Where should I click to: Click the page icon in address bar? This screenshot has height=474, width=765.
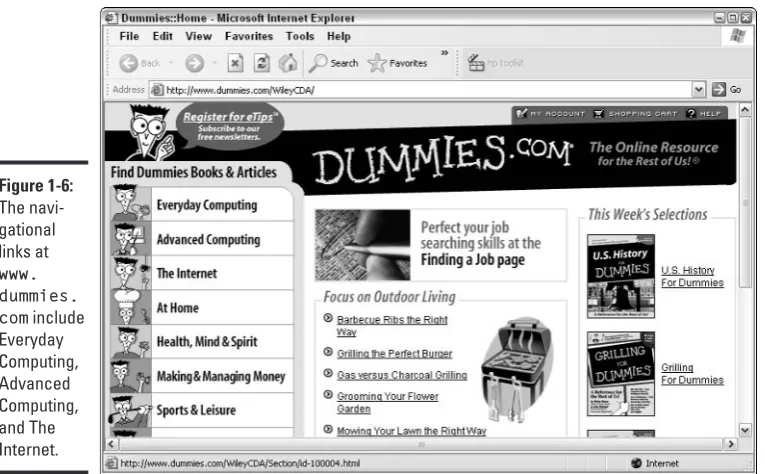point(157,90)
